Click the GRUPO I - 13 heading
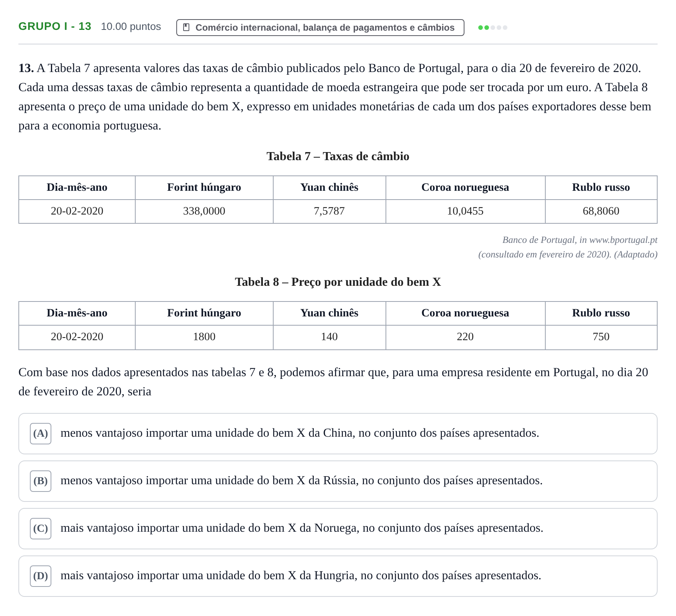The width and height of the screenshot is (676, 616). pyautogui.click(x=55, y=26)
